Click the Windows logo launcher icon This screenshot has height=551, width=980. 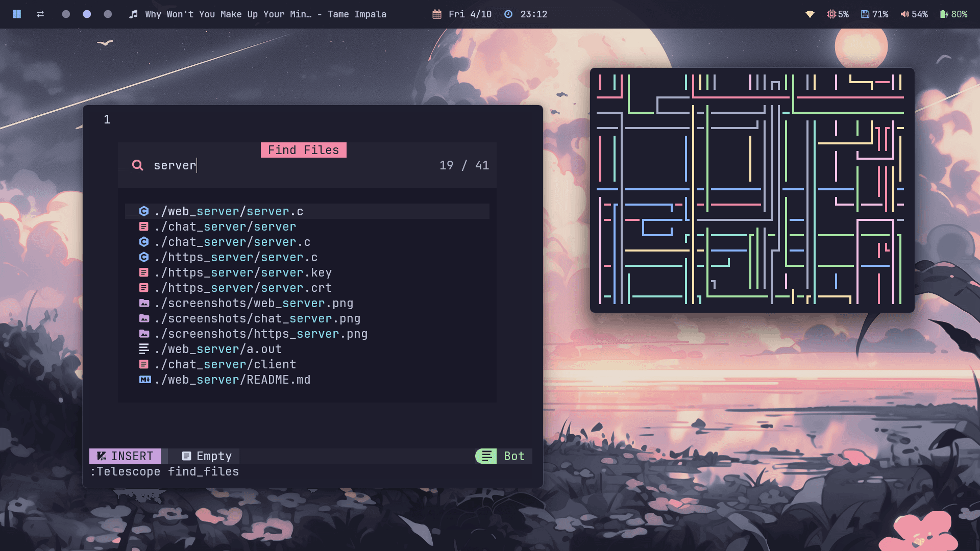17,14
